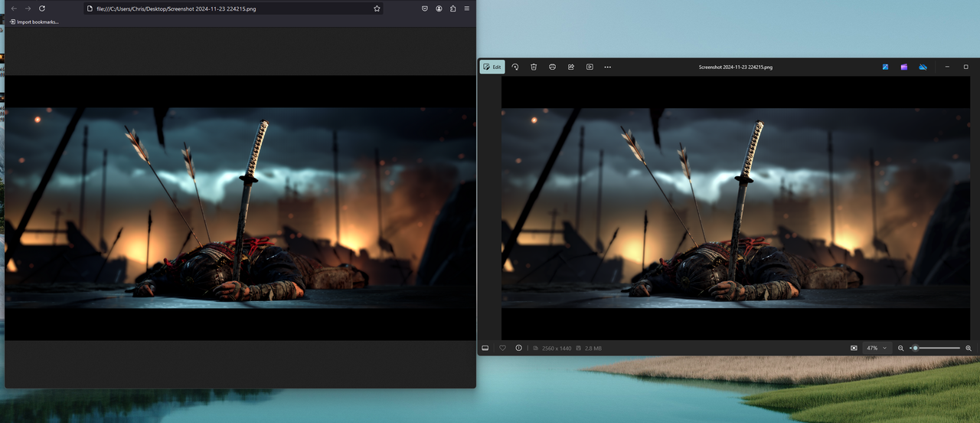This screenshot has width=980, height=423.
Task: Open the Extensions icon in the browser toolbar
Action: pos(452,8)
